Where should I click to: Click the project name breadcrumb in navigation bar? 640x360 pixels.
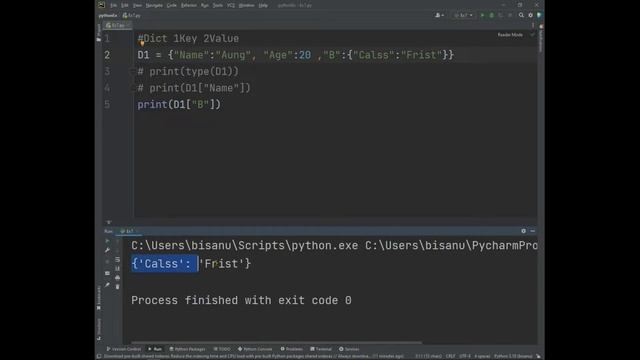coord(108,16)
